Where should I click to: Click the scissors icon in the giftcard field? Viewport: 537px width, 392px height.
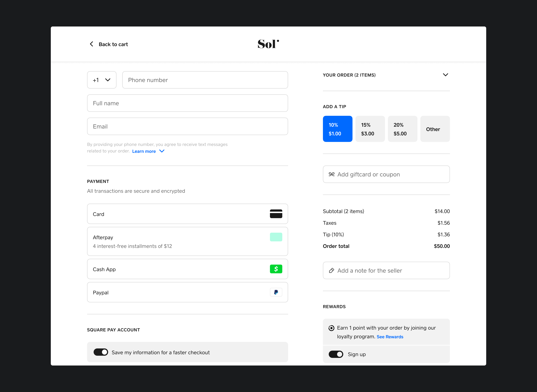click(x=331, y=174)
